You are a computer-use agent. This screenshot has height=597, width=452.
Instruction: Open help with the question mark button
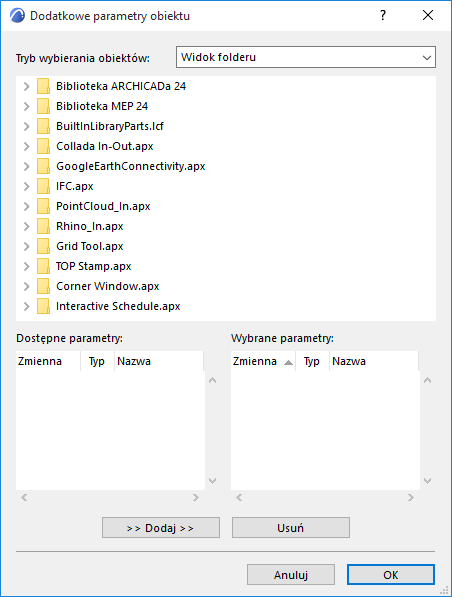[383, 16]
